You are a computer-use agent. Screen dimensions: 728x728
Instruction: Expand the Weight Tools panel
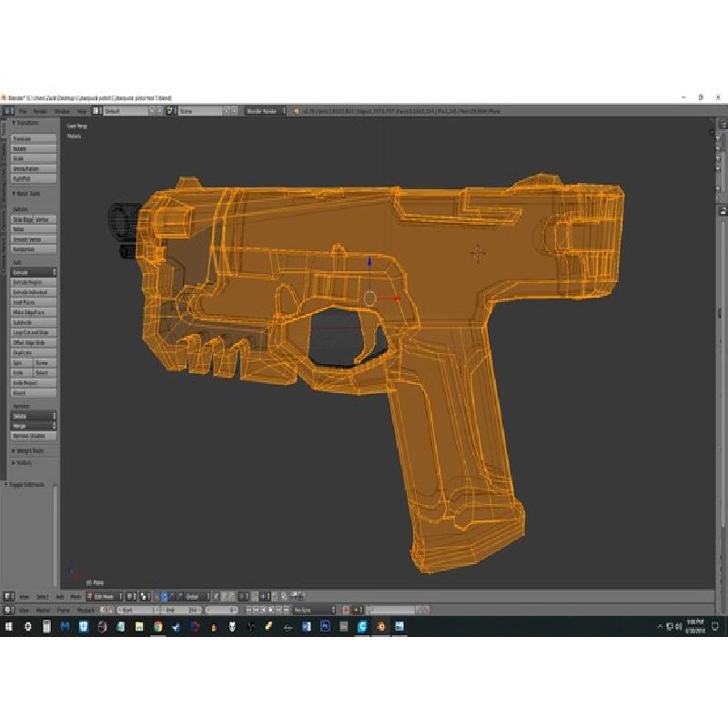[28, 450]
